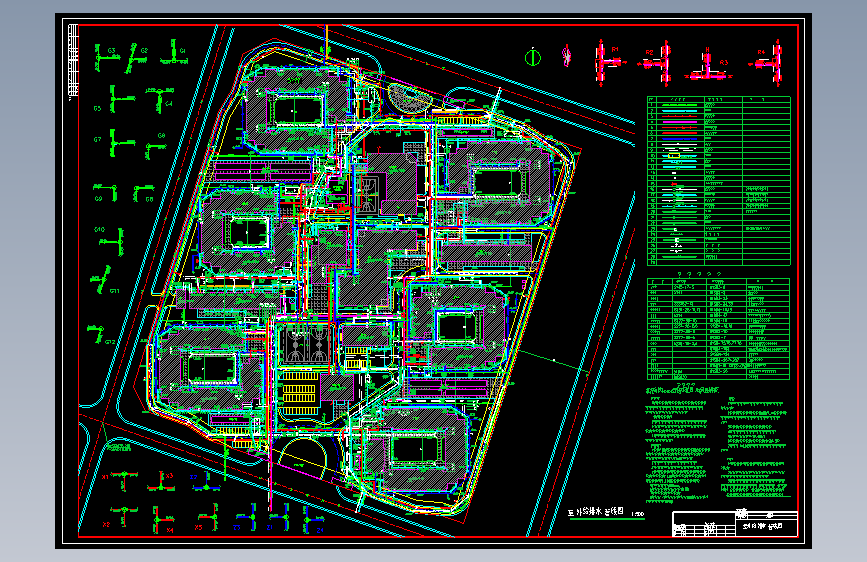Click the revision strip at the top-left border
Viewport: 867px width, 562px height.
pyautogui.click(x=73, y=60)
